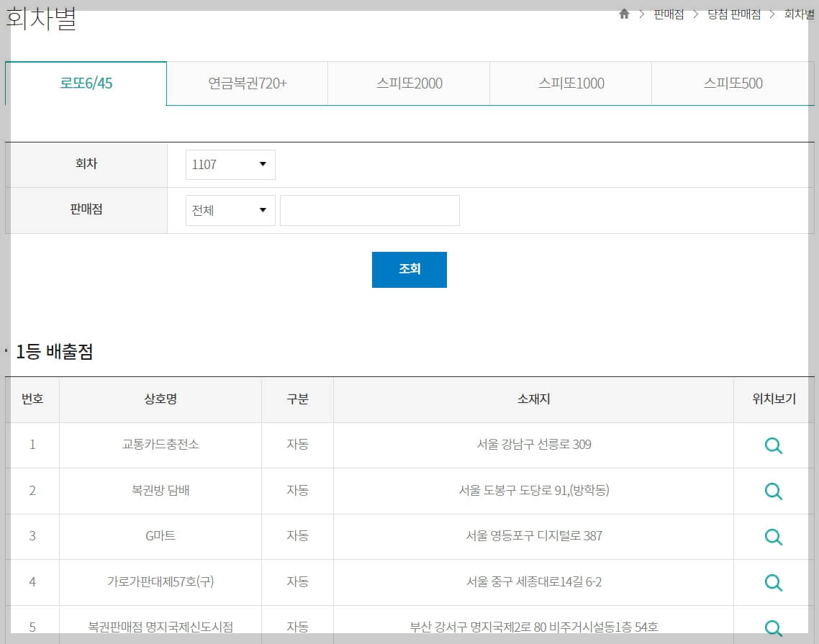
Task: Select the active 로또6/45 tab
Action: pyautogui.click(x=85, y=83)
